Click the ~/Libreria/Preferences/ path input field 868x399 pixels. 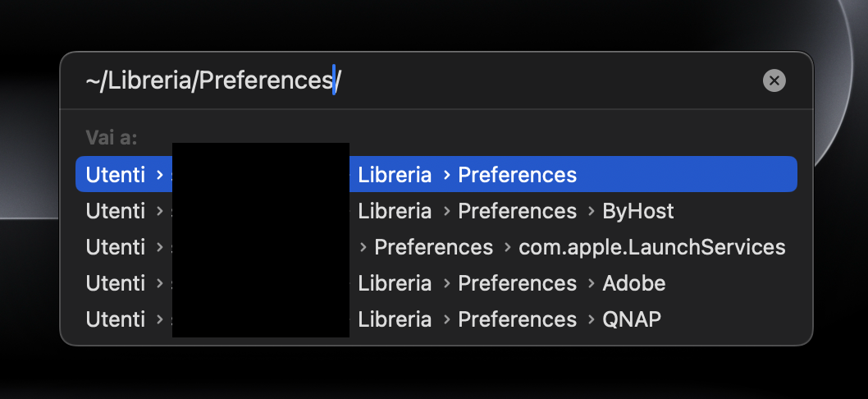(x=410, y=80)
